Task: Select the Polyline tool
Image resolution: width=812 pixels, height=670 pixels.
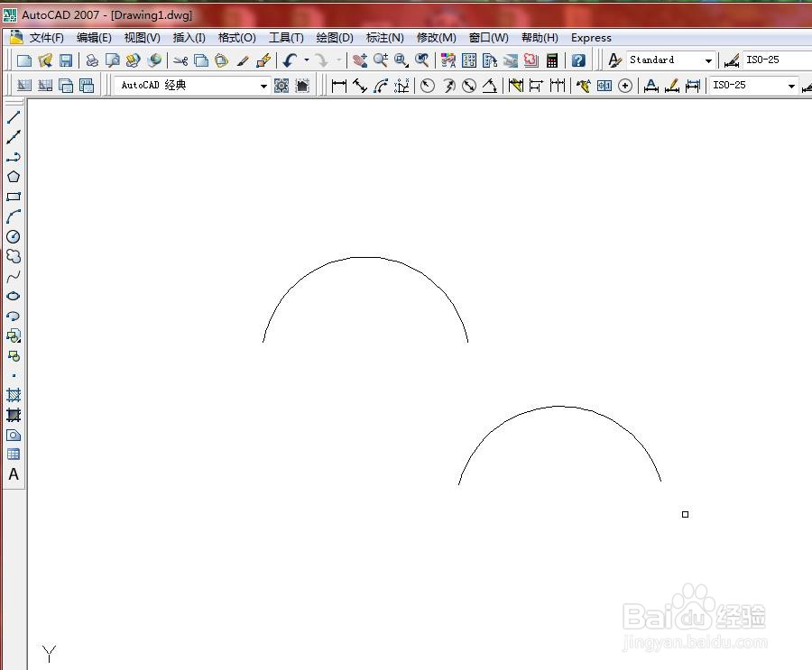Action: click(14, 157)
